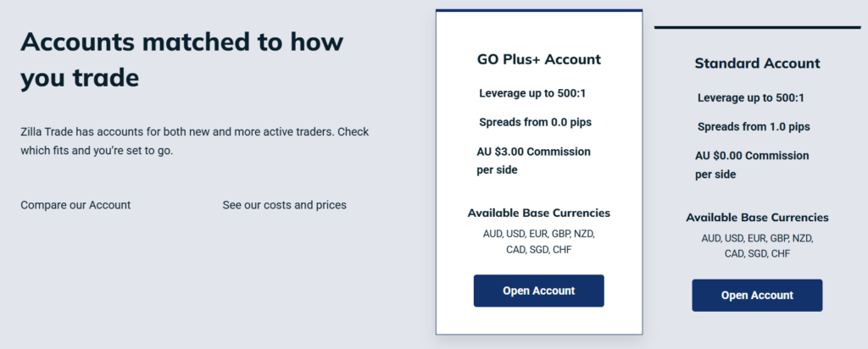Select the Standard Account title
This screenshot has height=349, width=868.
click(757, 63)
